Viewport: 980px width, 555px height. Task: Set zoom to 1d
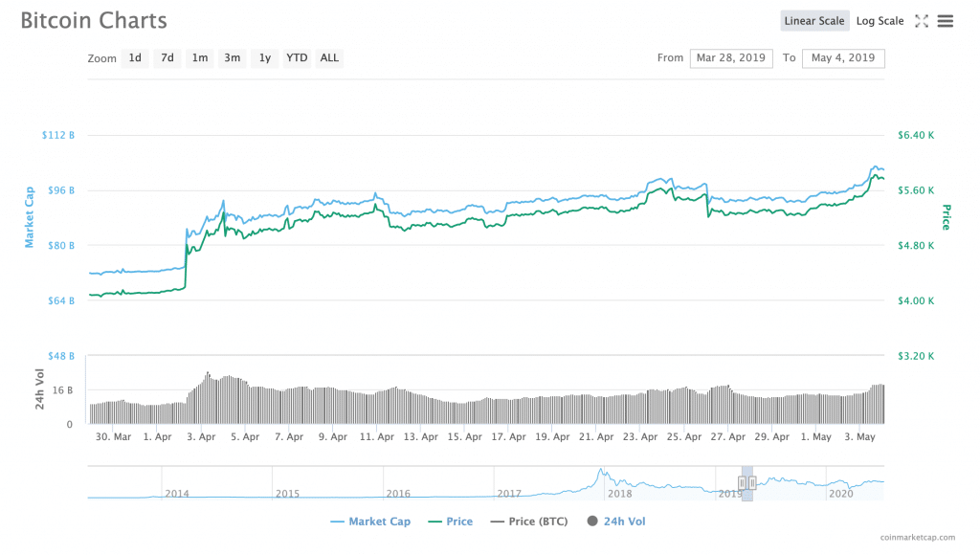pos(135,58)
